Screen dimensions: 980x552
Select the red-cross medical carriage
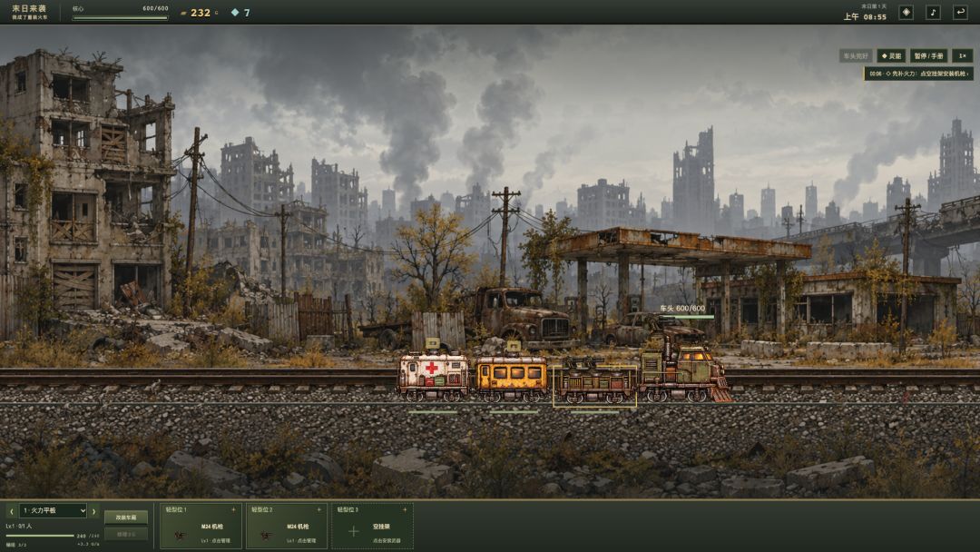433,376
